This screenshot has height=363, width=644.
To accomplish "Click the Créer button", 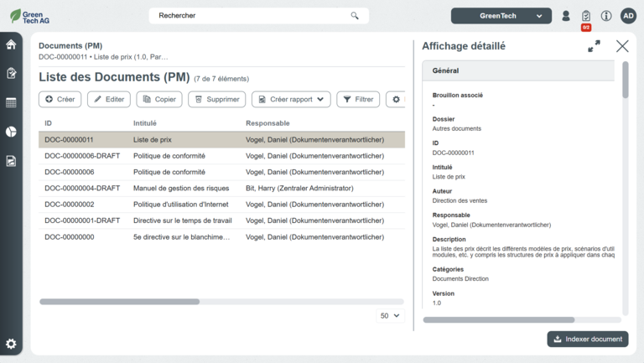I will click(x=60, y=99).
